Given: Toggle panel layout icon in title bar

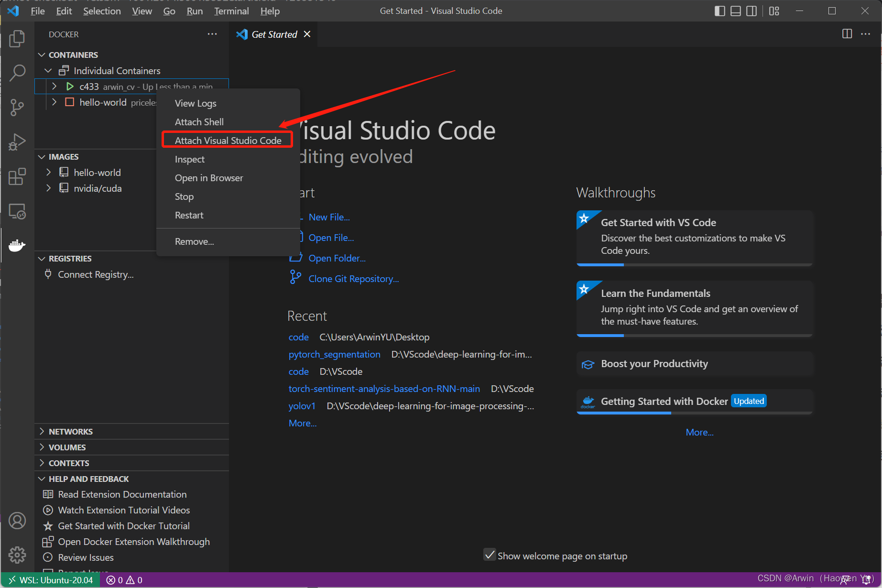Looking at the screenshot, I should pyautogui.click(x=736, y=11).
